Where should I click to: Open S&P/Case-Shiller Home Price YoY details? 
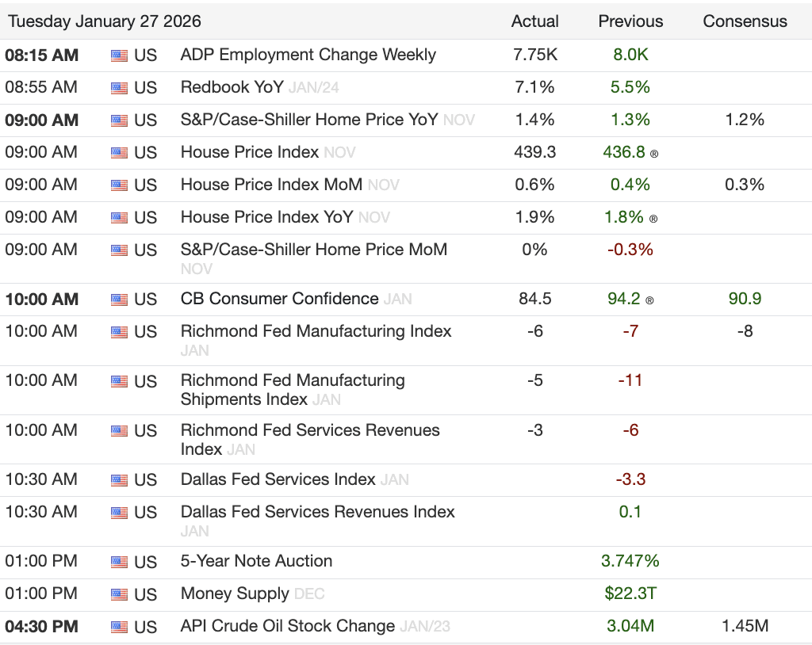[x=308, y=120]
